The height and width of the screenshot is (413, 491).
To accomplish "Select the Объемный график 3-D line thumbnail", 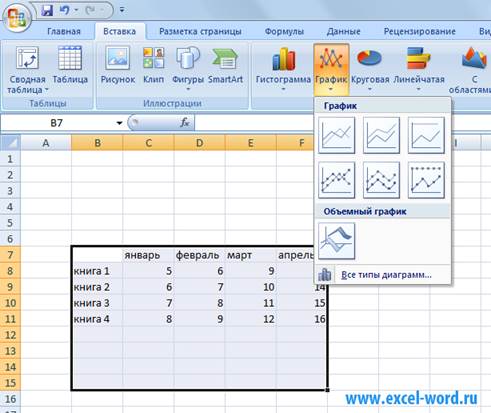I will 336,241.
